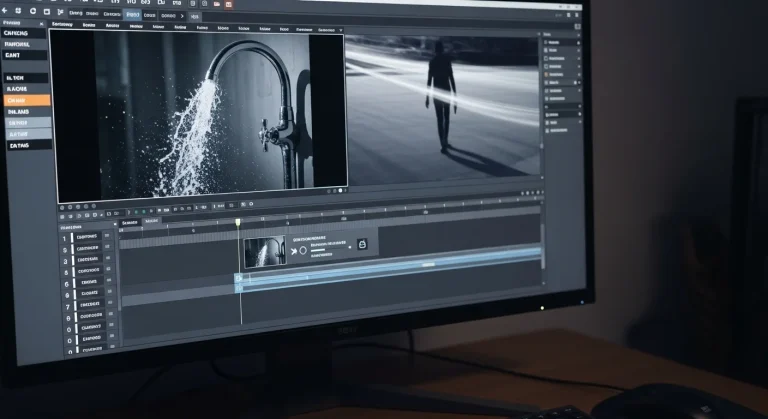Click the faucet clip thumbnail in the timeline
This screenshot has height=419, width=768.
(265, 252)
